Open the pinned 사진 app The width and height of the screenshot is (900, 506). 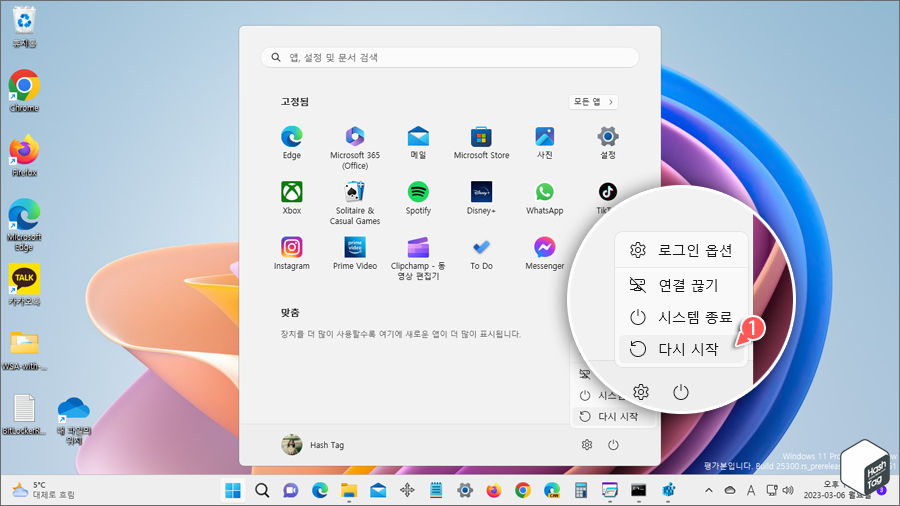pos(544,143)
